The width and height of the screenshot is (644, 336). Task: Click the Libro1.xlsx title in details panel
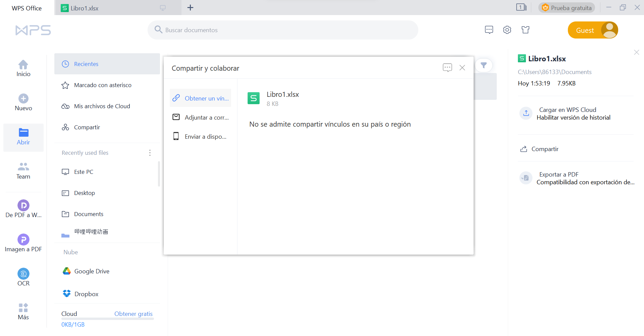[x=547, y=59]
